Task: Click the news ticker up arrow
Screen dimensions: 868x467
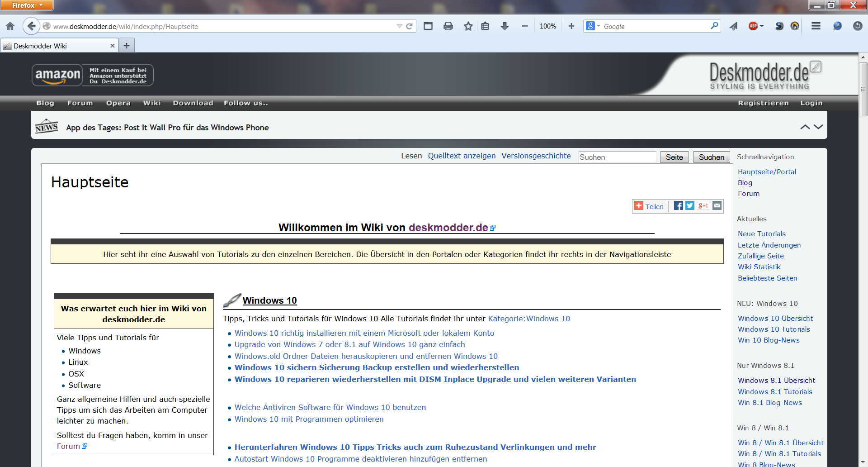Action: (805, 127)
